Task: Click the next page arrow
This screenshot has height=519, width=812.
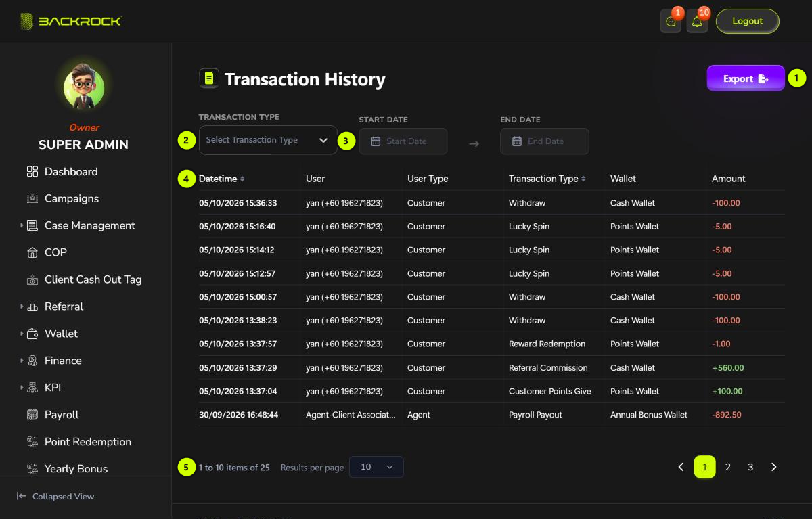Action: pyautogui.click(x=774, y=467)
